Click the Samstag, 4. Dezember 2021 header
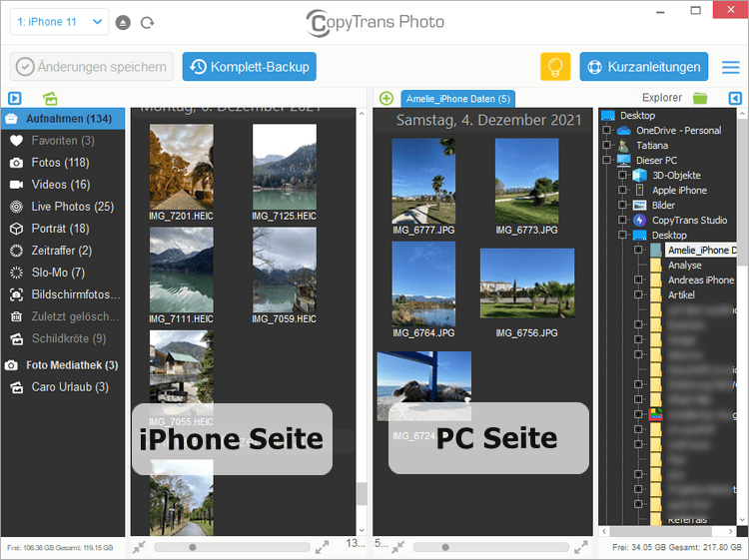Screen dimensions: 749x560 pos(488,120)
